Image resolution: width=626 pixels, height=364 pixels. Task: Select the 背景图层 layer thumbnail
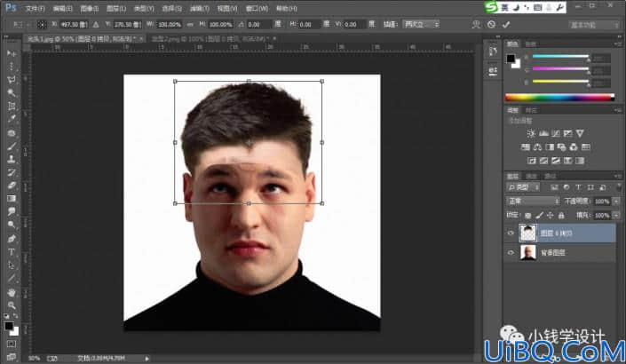[x=527, y=253]
